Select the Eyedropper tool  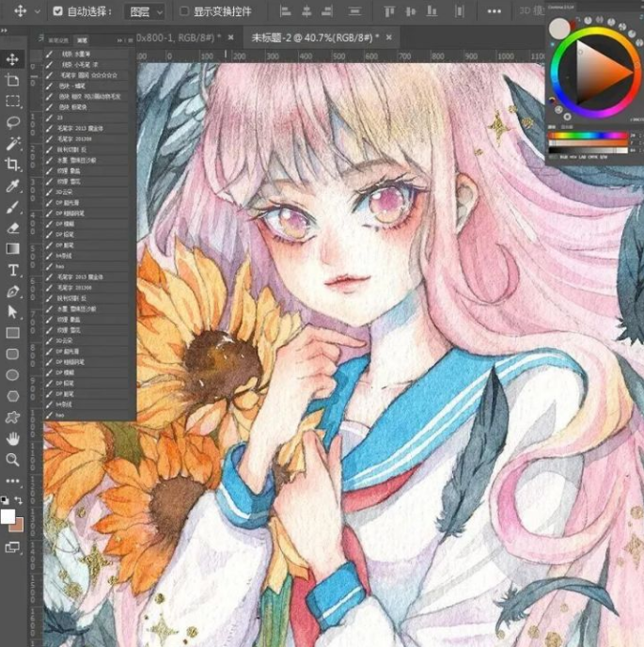[12, 185]
